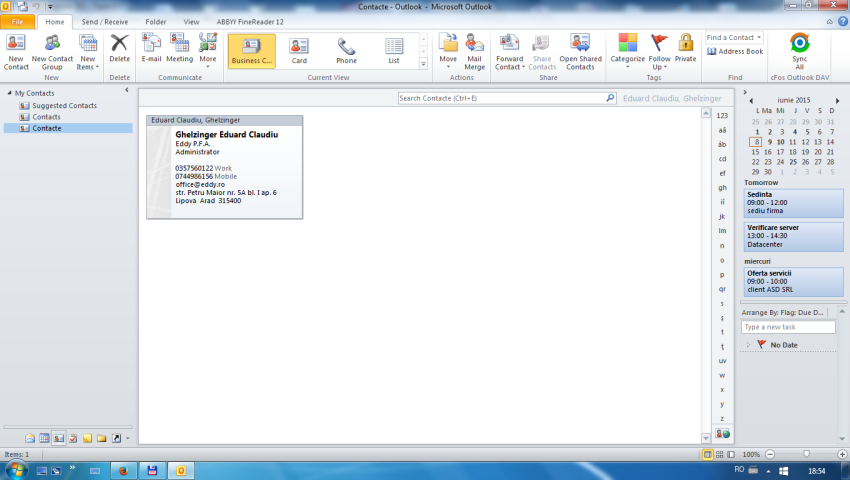Open the ABBYY FineReader 12 tab
Screen dimensions: 850x480
(250, 22)
